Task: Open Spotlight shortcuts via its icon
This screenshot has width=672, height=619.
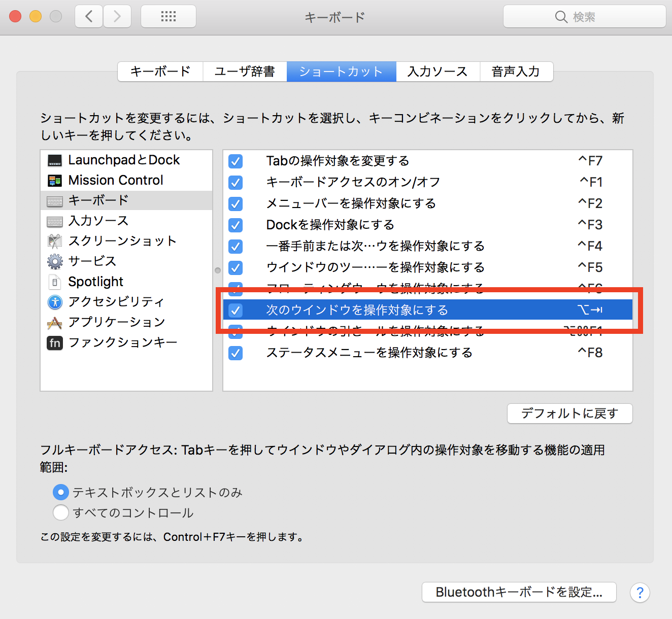Action: (x=55, y=282)
